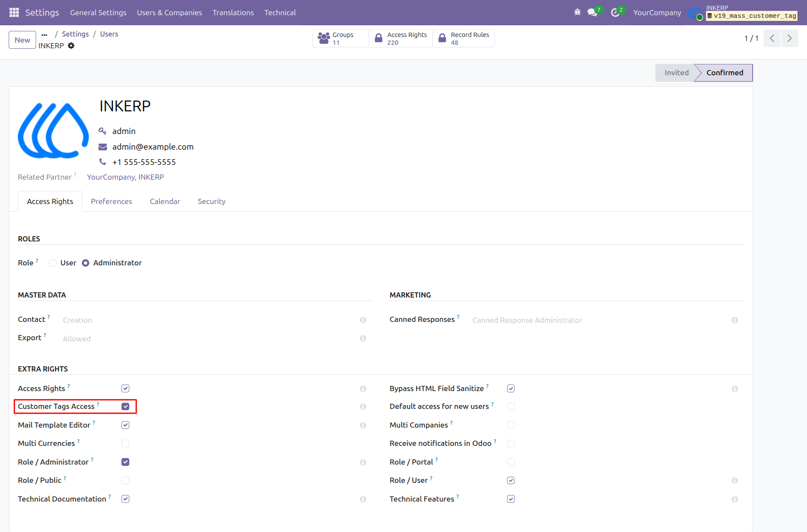807x532 pixels.
Task: Click the INKERP profile picture
Action: tap(53, 130)
